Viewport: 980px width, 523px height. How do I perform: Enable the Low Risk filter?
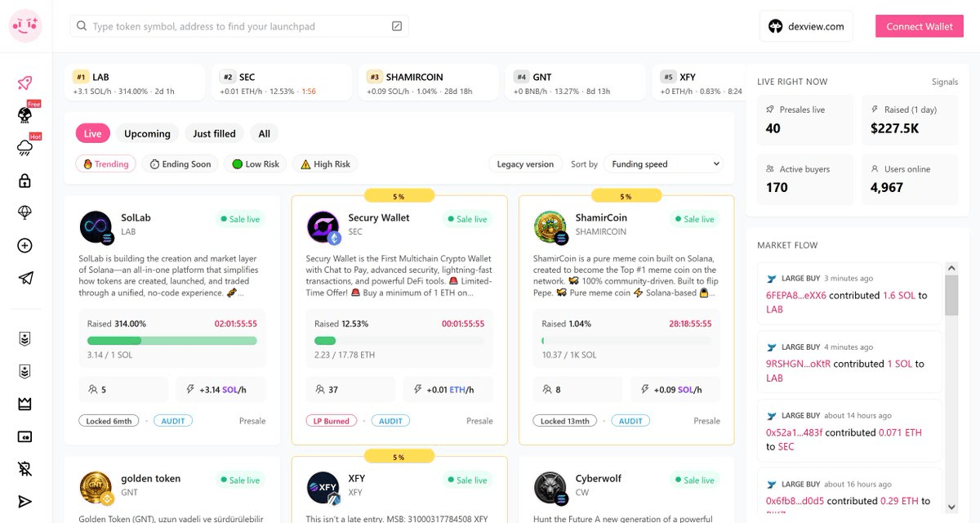(255, 164)
